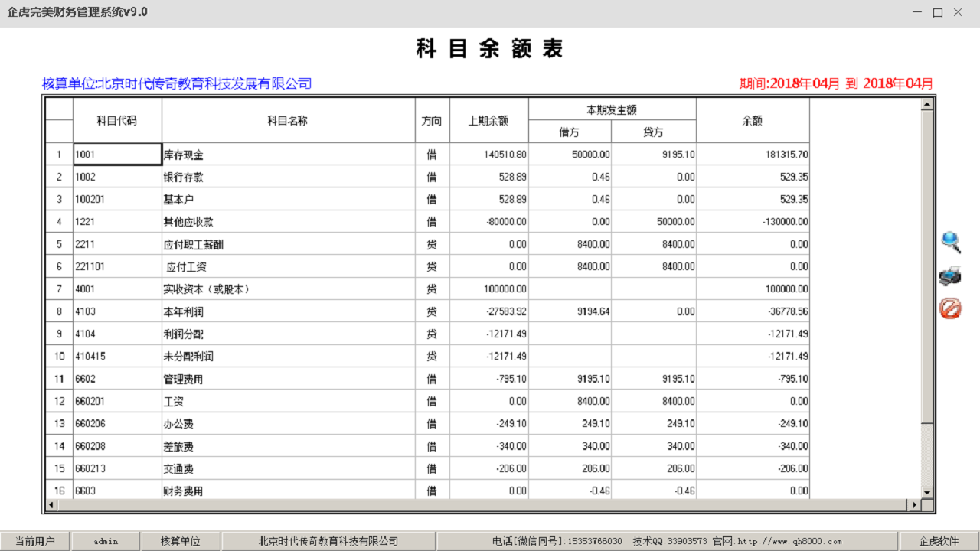Click the horizontal scrollbar left arrow
Viewport: 980px width, 551px height.
pyautogui.click(x=51, y=504)
